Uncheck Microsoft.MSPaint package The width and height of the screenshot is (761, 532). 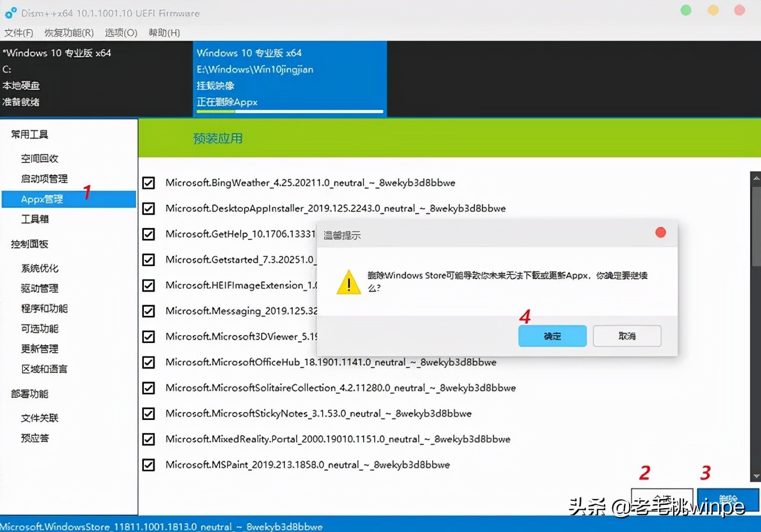[148, 465]
